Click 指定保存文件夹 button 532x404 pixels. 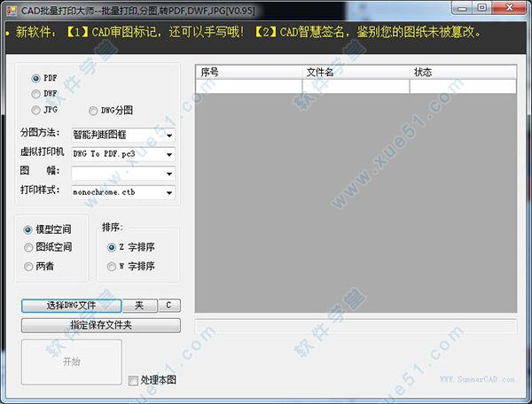click(101, 325)
